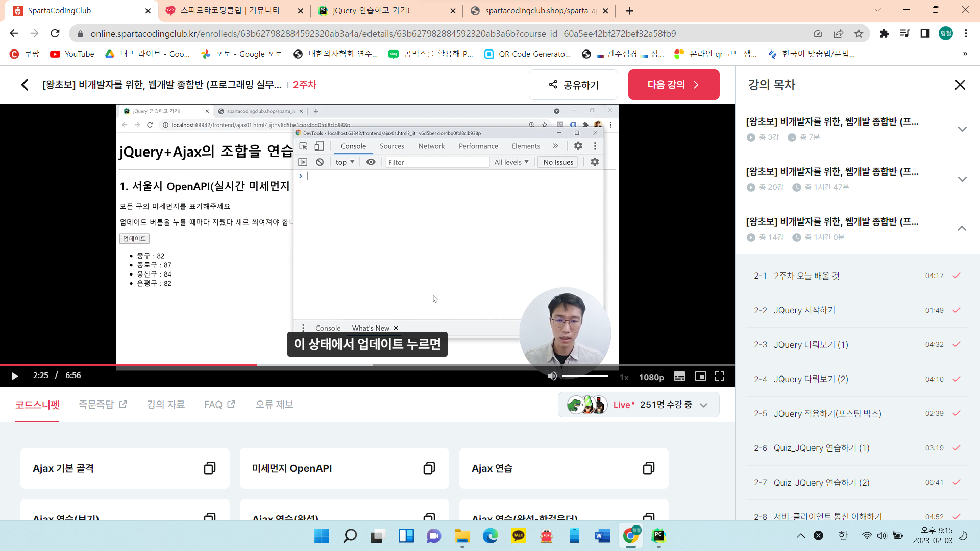Toggle the Chrome side panel icon
The height and width of the screenshot is (551, 980).
[x=925, y=34]
